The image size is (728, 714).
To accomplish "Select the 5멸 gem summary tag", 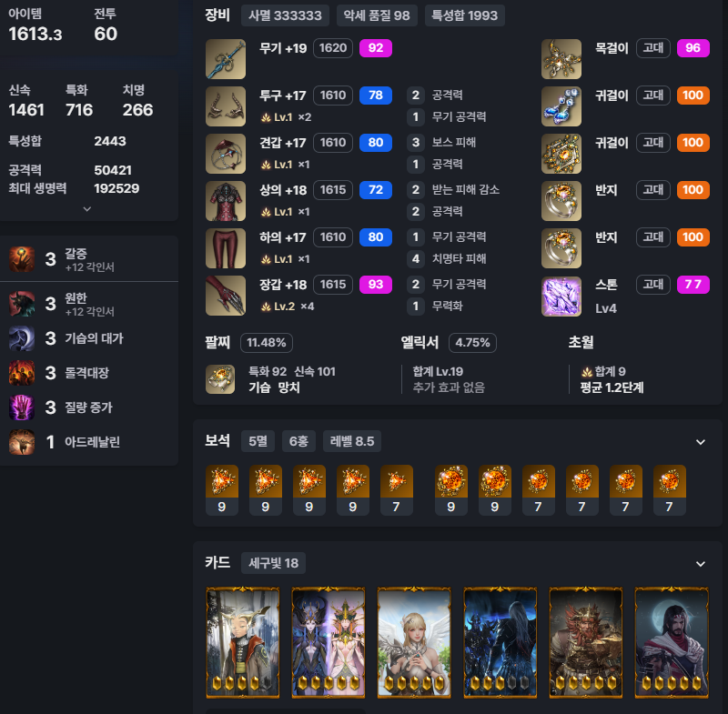I will pyautogui.click(x=258, y=441).
